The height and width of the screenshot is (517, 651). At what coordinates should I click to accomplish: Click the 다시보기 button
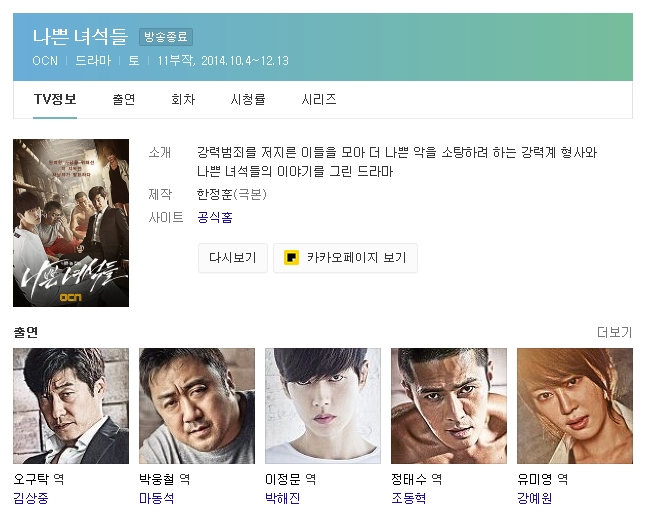233,258
